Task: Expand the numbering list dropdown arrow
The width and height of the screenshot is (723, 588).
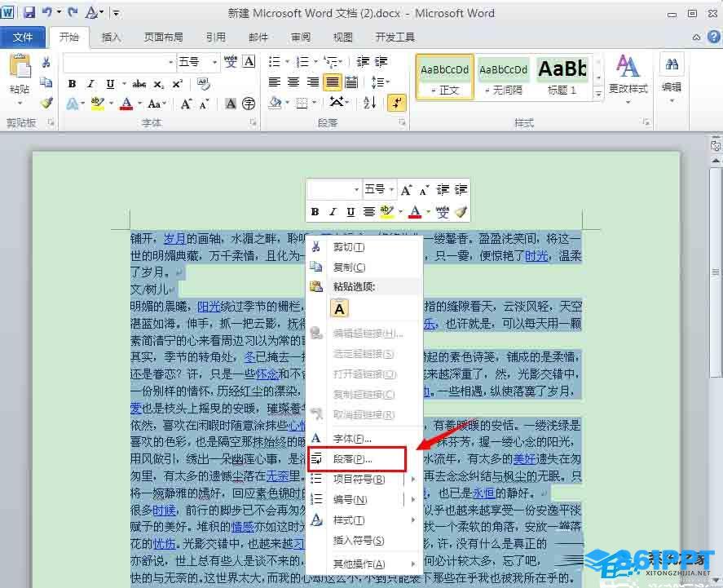Action: click(315, 61)
